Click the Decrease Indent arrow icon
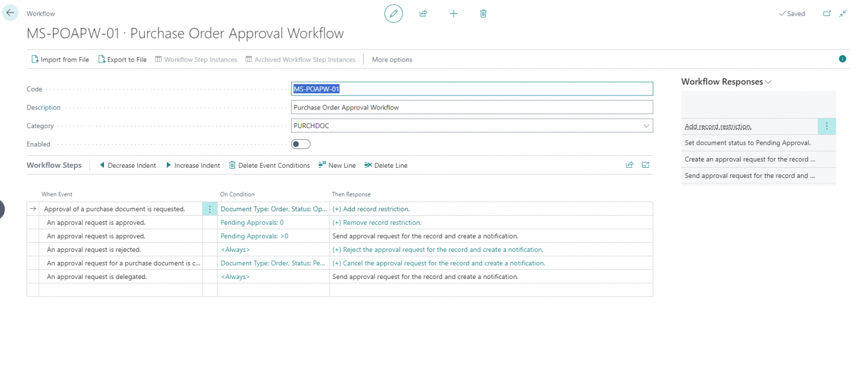 tap(102, 165)
